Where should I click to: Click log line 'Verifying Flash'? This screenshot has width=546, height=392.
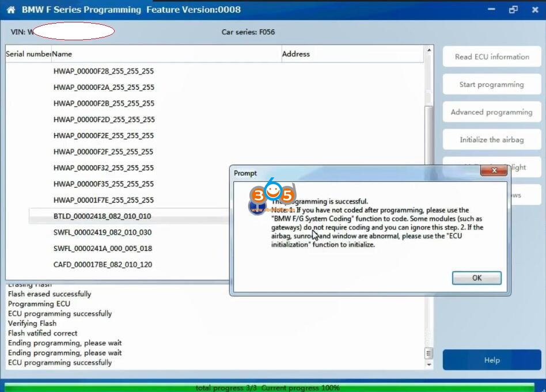tap(32, 324)
